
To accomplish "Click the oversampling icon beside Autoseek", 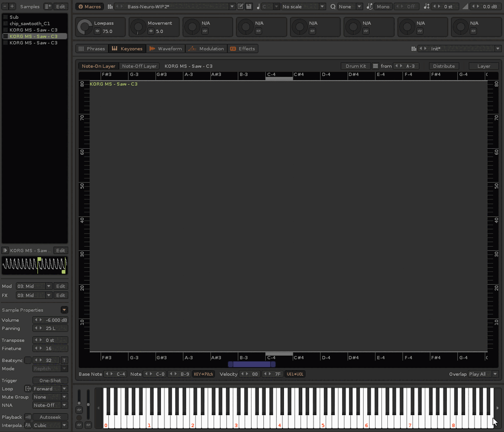I will coord(28,417).
